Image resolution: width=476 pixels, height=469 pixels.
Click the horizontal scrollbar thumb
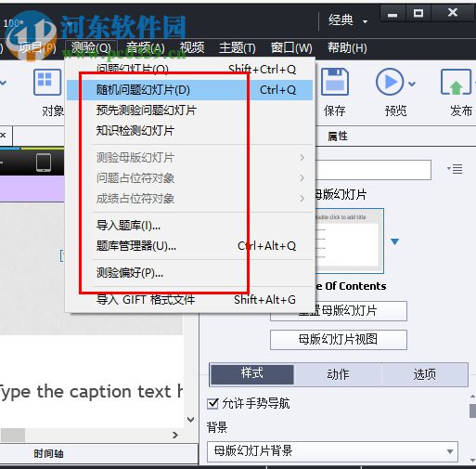13,436
